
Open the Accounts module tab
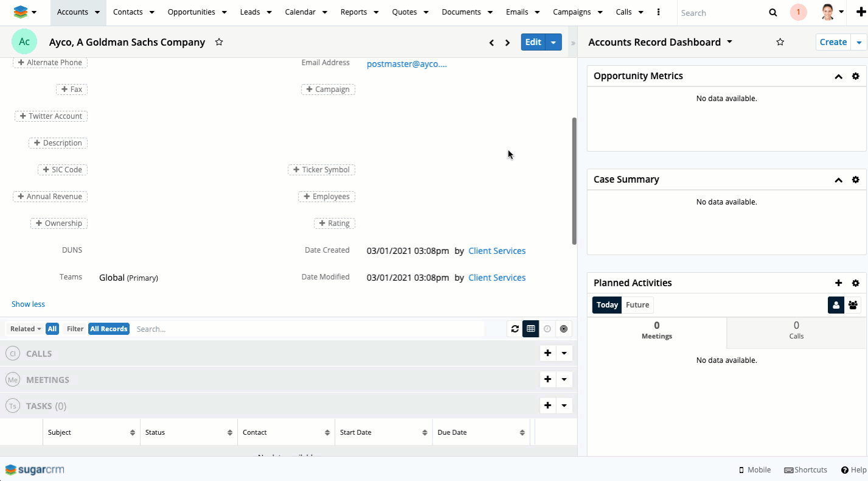click(x=72, y=12)
